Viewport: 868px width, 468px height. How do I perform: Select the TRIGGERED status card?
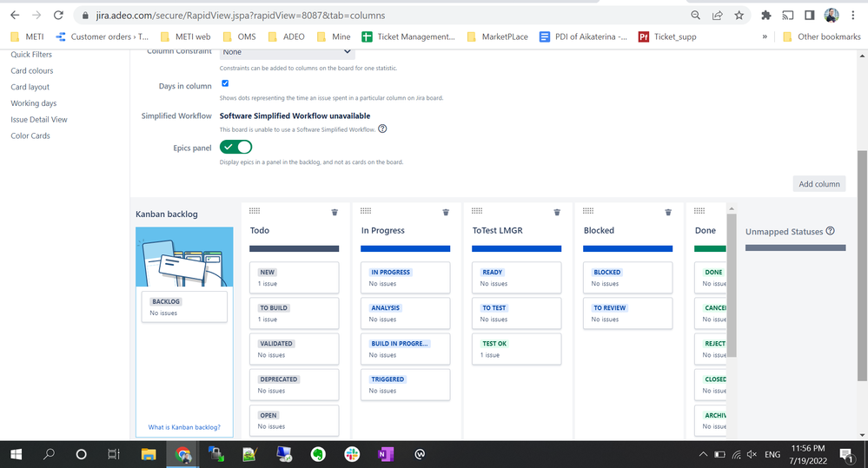coord(406,385)
